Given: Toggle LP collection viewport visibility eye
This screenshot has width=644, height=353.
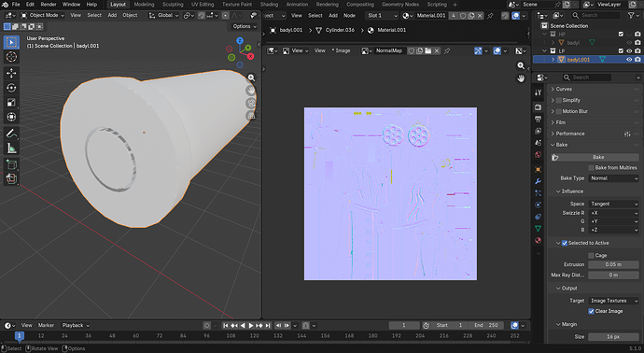Looking at the screenshot, I should [629, 51].
